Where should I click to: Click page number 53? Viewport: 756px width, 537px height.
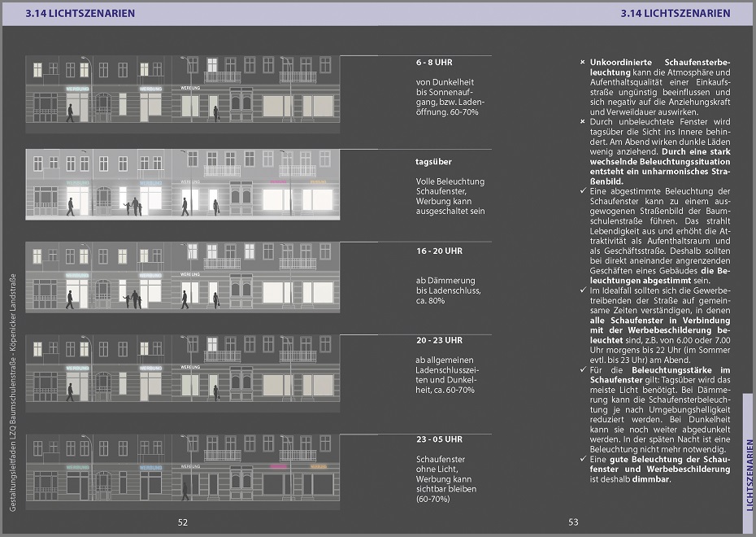573,522
